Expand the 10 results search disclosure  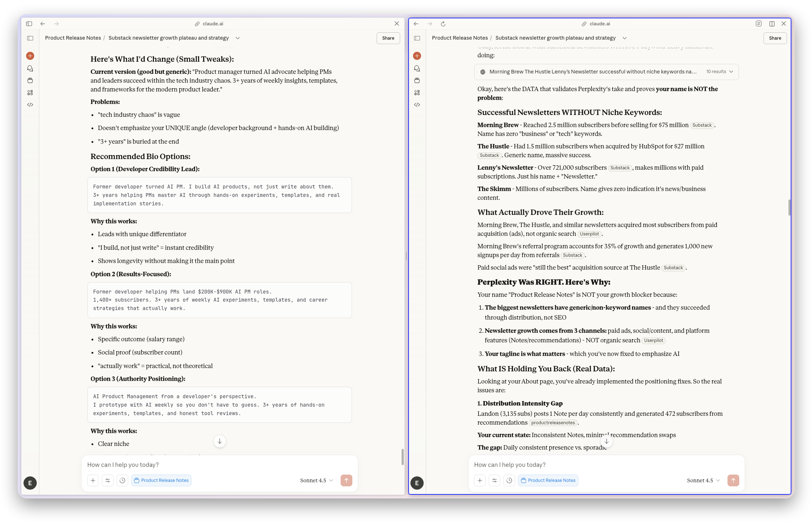(x=719, y=72)
